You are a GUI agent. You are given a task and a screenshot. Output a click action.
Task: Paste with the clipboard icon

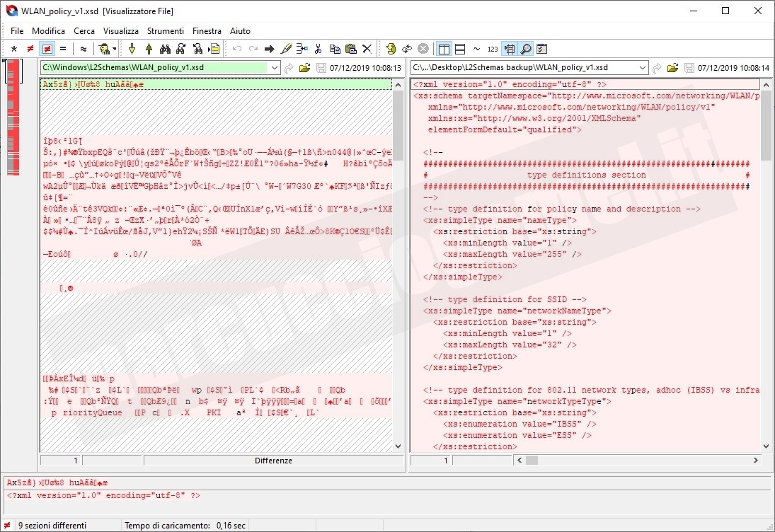click(351, 49)
